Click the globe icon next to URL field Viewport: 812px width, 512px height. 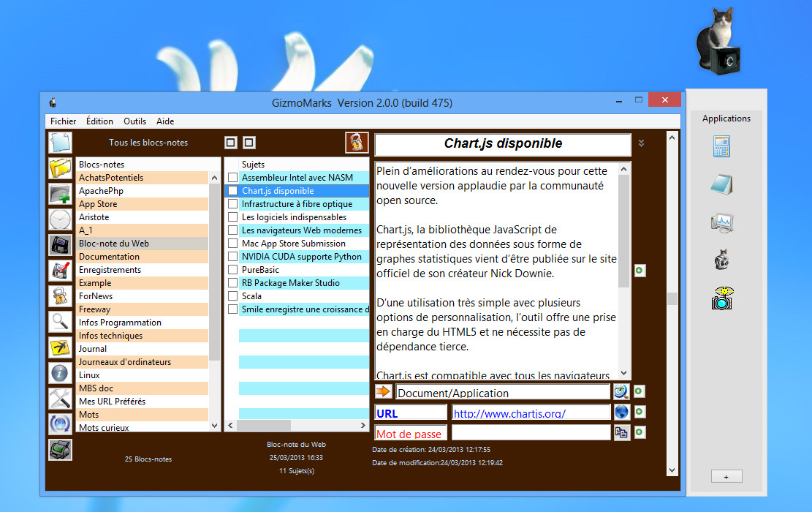(x=621, y=412)
